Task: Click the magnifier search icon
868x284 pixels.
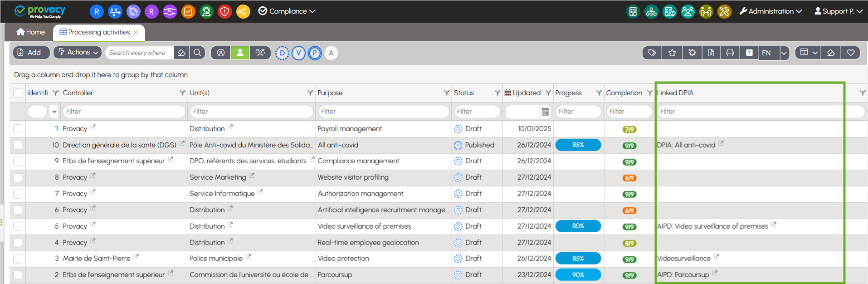Action: (197, 53)
